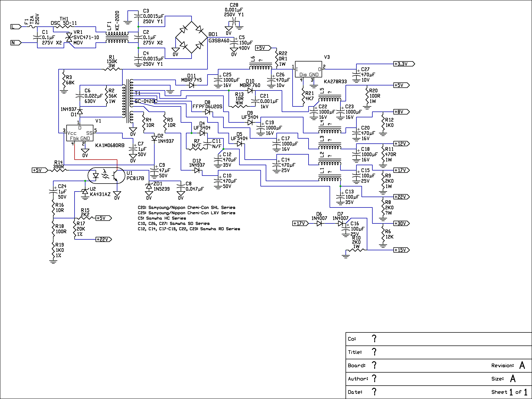The image size is (532, 399).
Task: Click note 'C20: Samyoung/Nippon Chemi-Con SHL Series'
Action: pos(186,208)
